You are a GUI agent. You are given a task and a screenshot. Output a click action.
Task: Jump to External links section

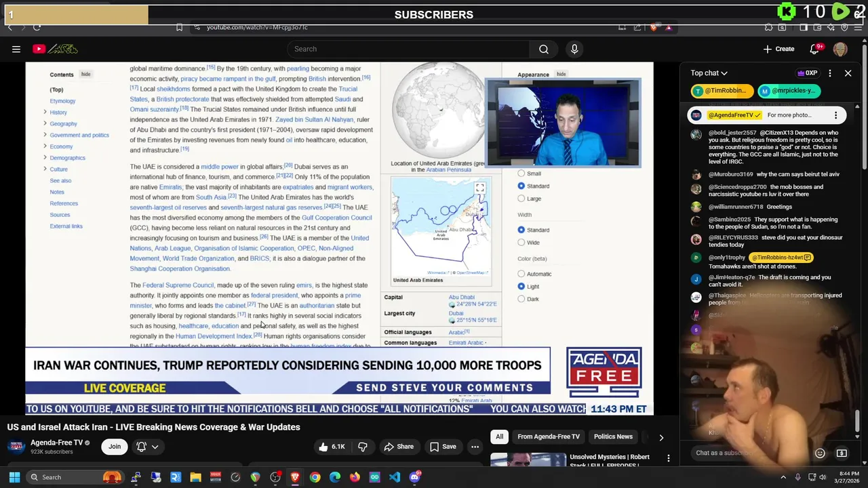pos(66,226)
